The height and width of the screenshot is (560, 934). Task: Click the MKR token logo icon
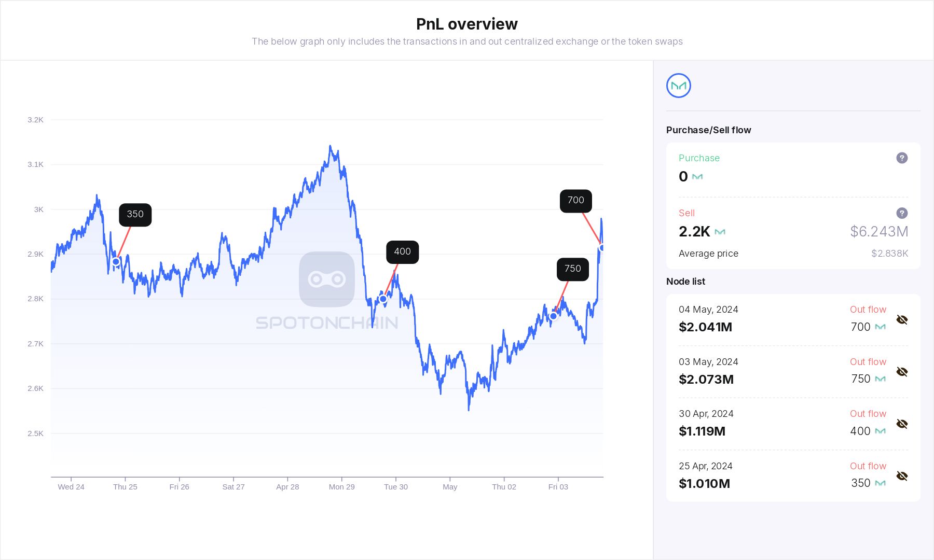pos(678,86)
